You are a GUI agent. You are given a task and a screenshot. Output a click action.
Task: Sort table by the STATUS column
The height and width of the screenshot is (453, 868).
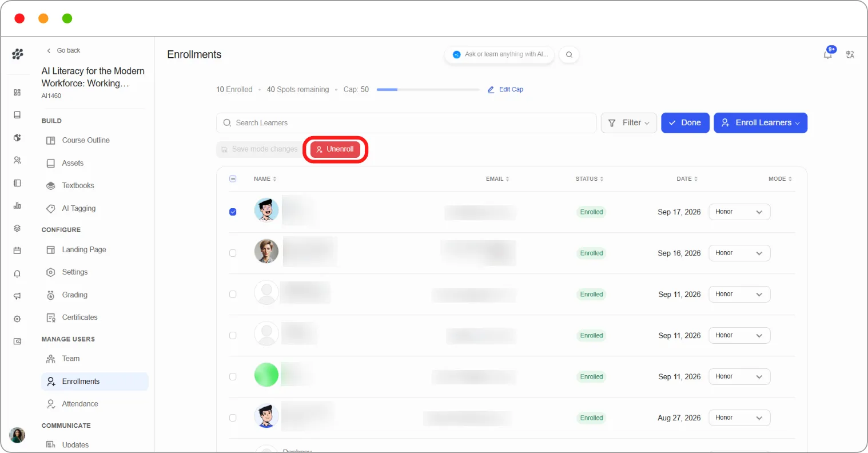(590, 179)
